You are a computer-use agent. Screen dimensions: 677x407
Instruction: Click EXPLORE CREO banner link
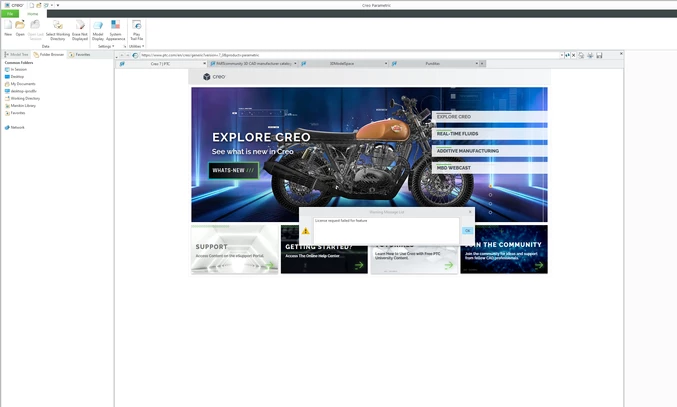click(490, 117)
